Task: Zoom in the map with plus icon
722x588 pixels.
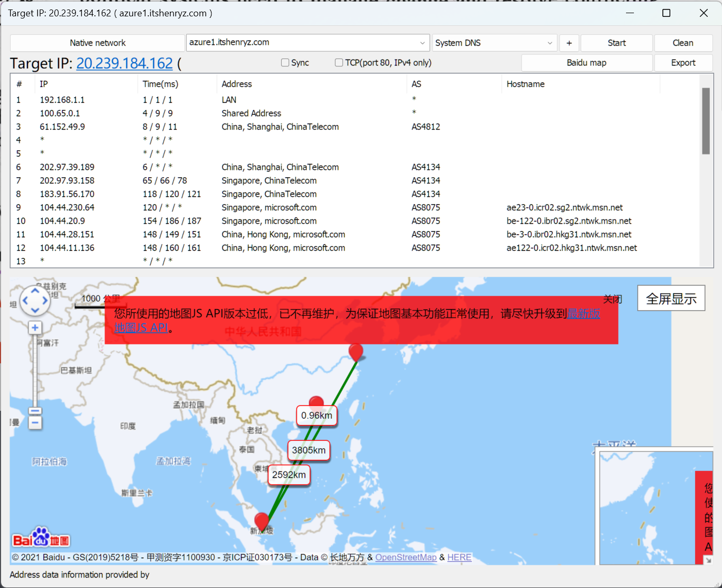Action: pos(35,328)
